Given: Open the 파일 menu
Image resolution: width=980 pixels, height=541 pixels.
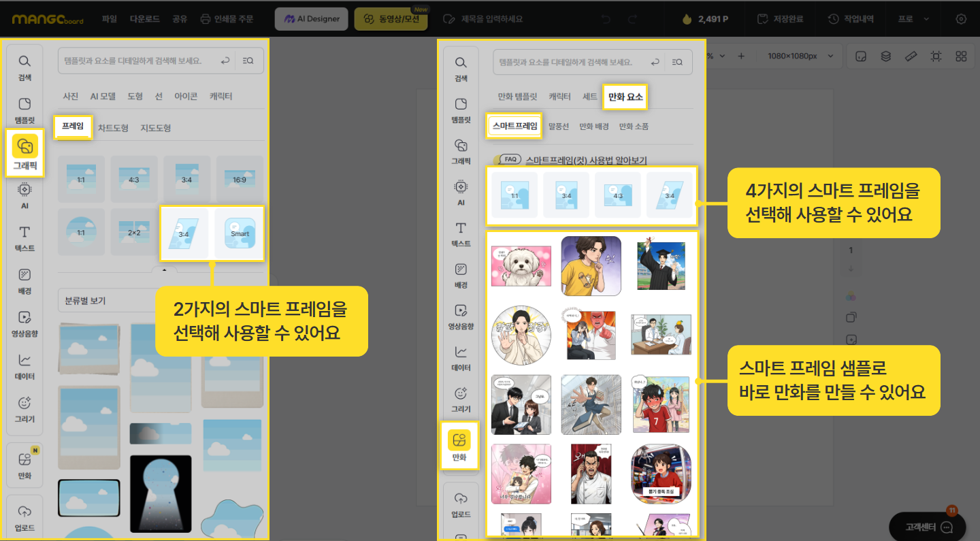Looking at the screenshot, I should [x=110, y=19].
